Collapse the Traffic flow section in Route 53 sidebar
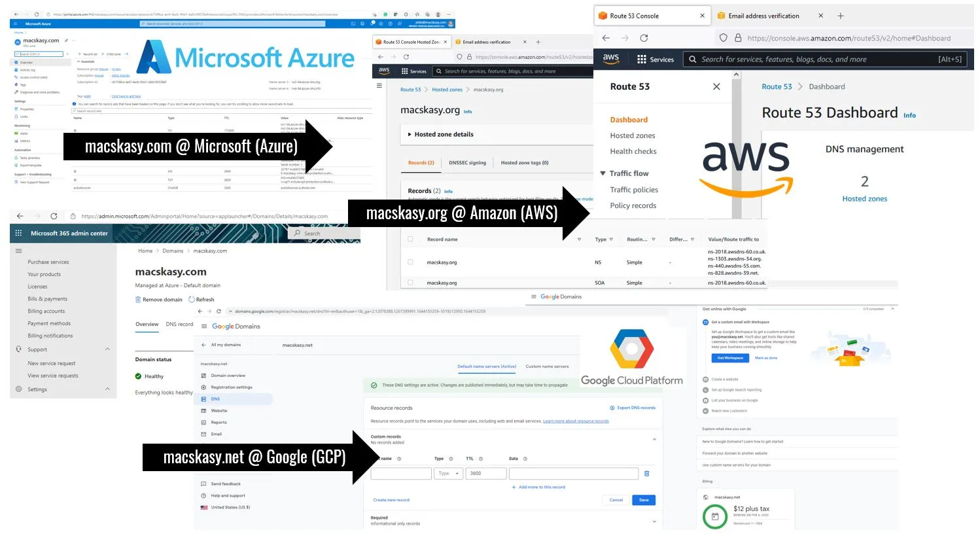This screenshot has width=980, height=549. pos(603,173)
